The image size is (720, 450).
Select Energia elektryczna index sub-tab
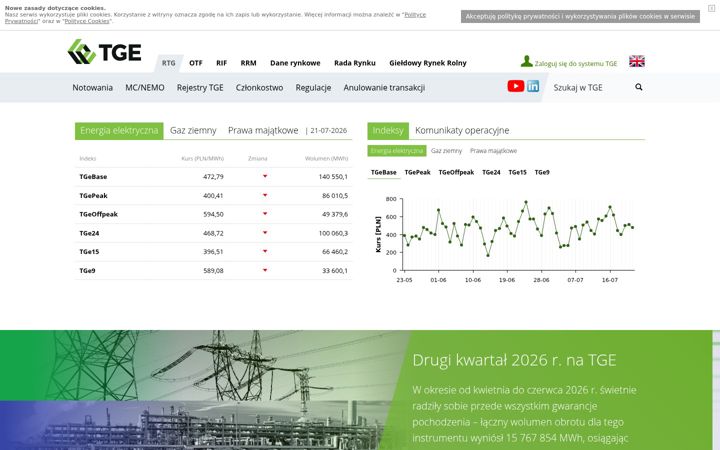click(x=397, y=151)
